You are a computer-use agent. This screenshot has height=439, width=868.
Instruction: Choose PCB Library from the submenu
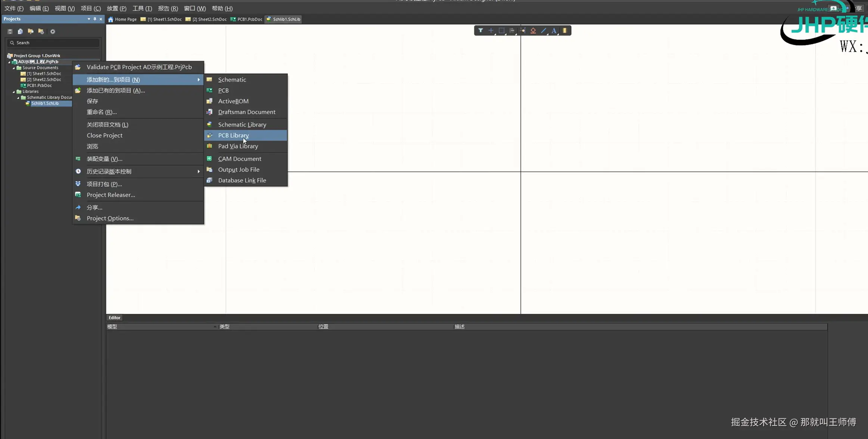point(246,135)
